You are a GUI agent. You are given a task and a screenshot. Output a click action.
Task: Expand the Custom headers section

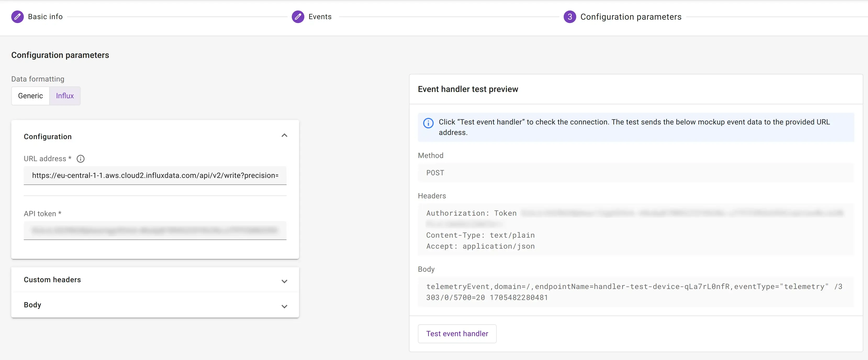pos(155,280)
